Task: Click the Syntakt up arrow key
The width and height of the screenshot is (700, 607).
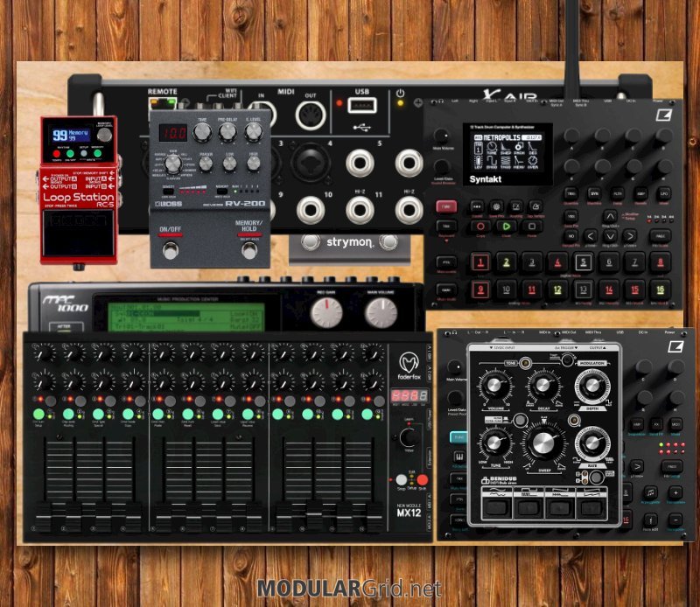Action: coord(610,217)
